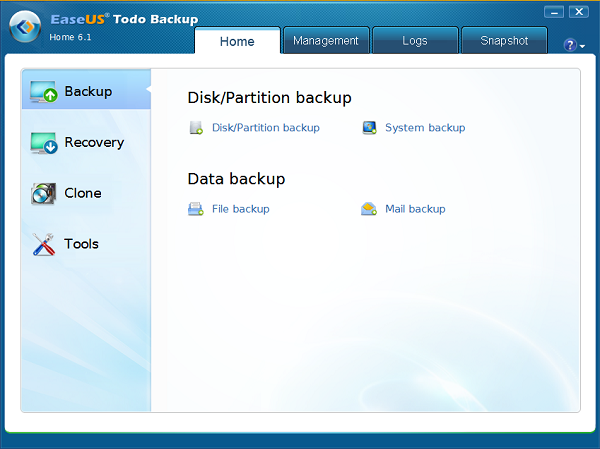
Task: Open the File backup link
Action: click(x=241, y=209)
